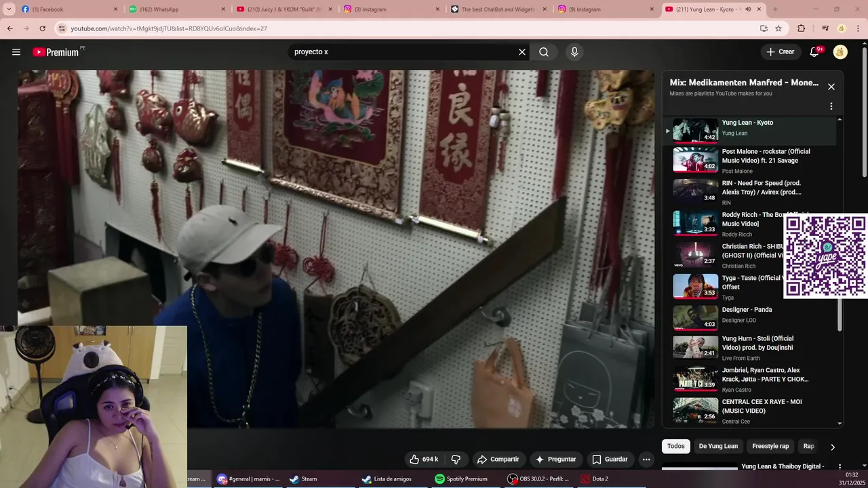Open the browser extensions puzzle icon
The image size is (868, 488).
(802, 28)
